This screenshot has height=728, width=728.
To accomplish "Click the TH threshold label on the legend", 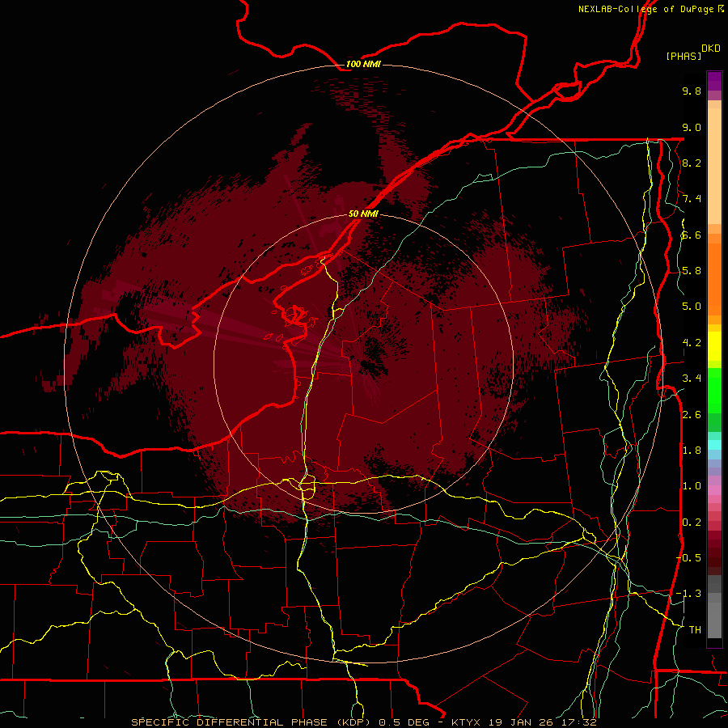I will tap(695, 630).
